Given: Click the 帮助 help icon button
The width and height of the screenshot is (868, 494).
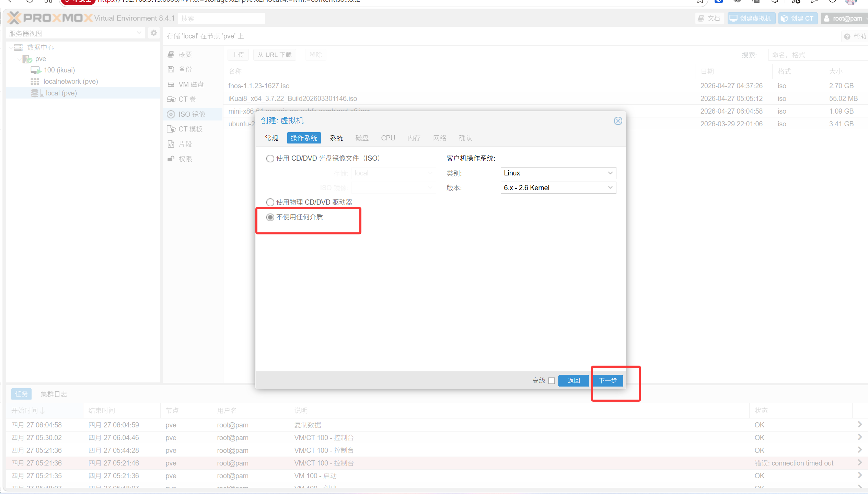Looking at the screenshot, I should click(x=854, y=36).
